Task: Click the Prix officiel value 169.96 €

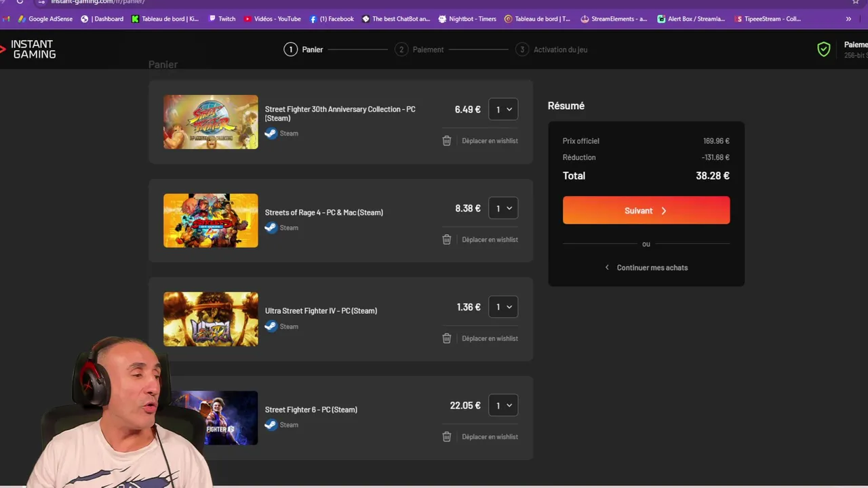Action: [716, 141]
